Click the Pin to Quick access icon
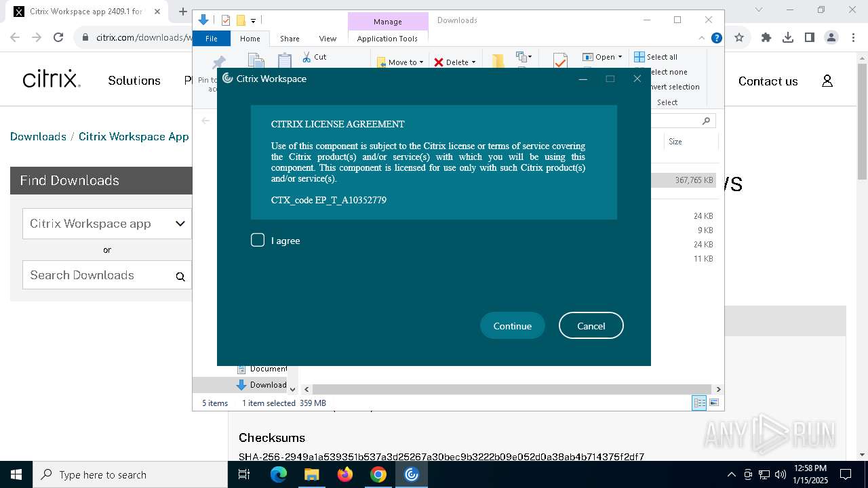 coord(218,62)
